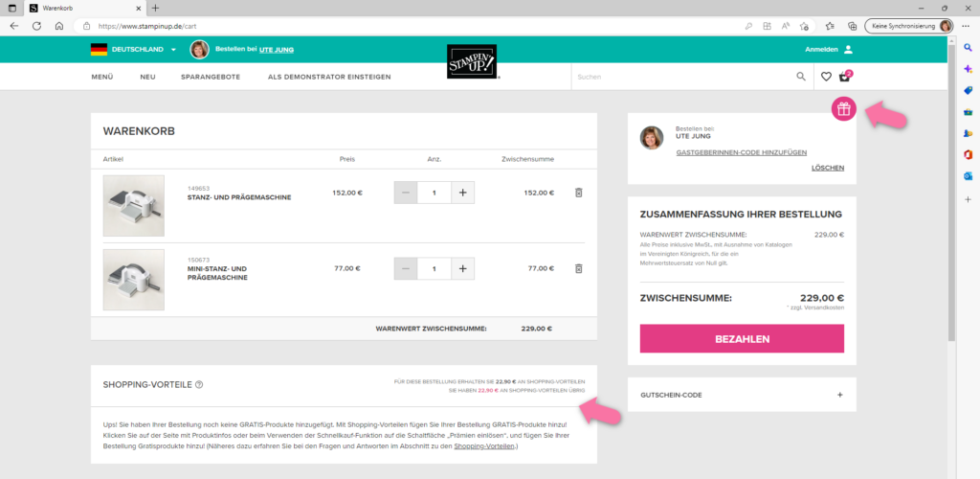980x479 pixels.
Task: Click quantity field of Stanz- und Prägemaschine
Action: coord(434,193)
